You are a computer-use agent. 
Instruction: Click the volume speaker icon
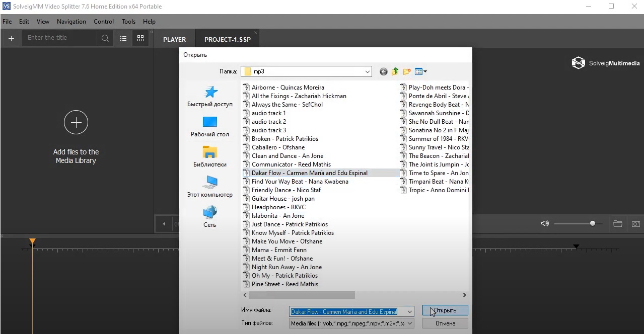pyautogui.click(x=545, y=223)
